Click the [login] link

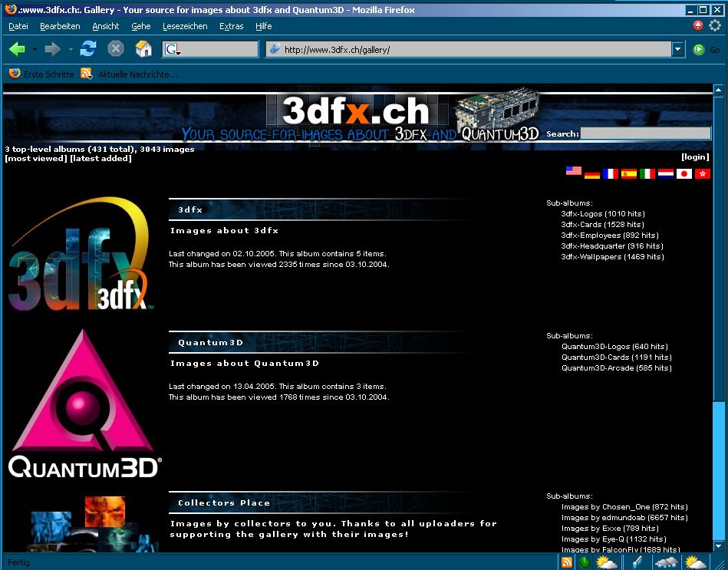point(695,157)
